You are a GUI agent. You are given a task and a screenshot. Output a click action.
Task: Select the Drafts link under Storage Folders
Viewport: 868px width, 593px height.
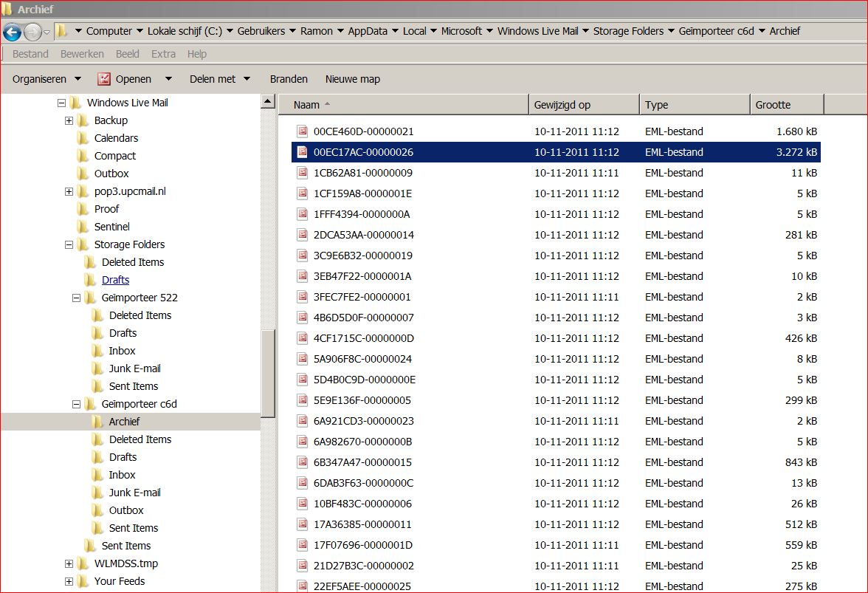[115, 280]
